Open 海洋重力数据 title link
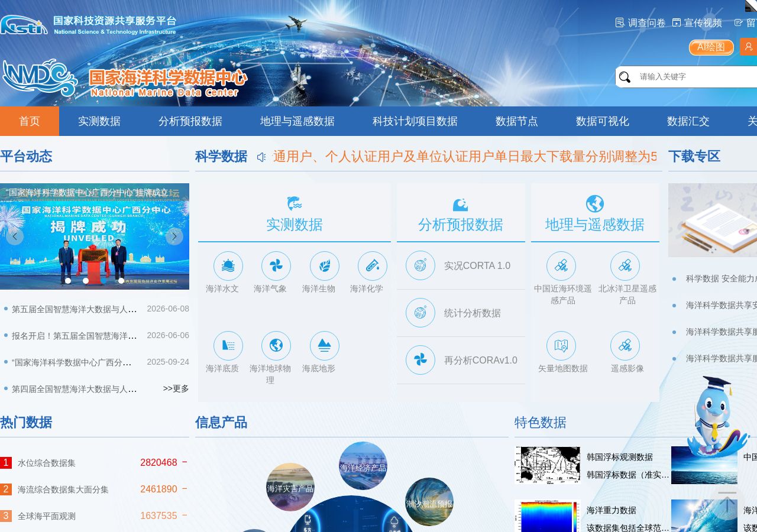Screen dimensions: 757x532 [612, 510]
